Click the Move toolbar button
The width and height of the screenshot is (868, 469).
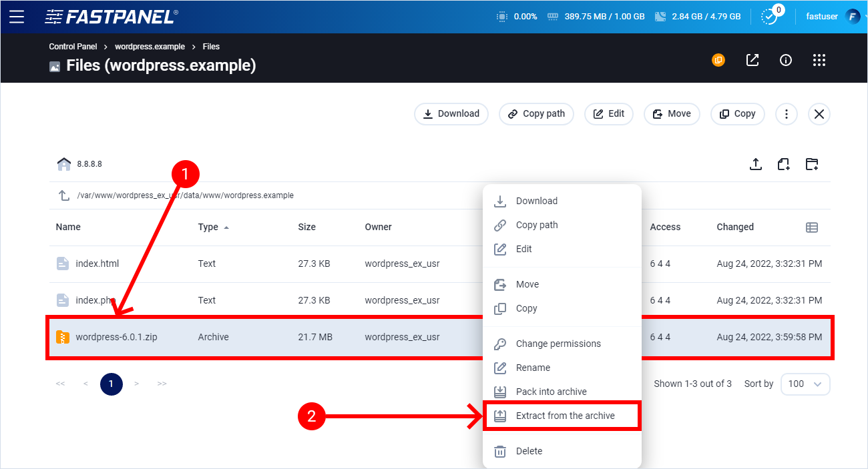(x=672, y=113)
